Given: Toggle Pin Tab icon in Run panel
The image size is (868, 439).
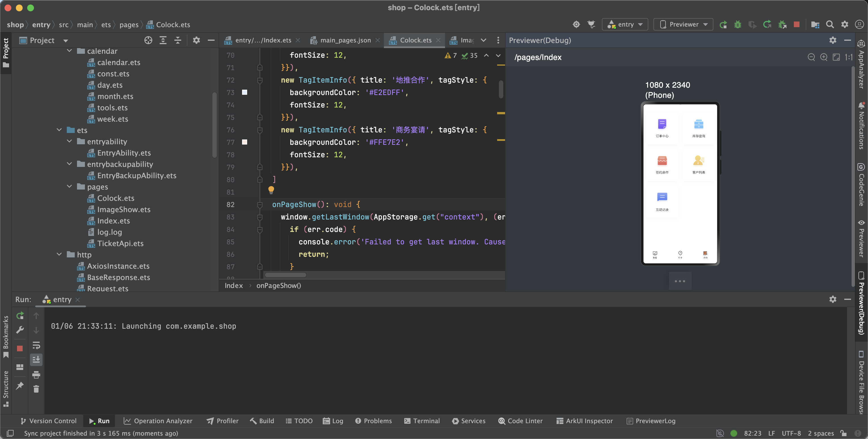Looking at the screenshot, I should (20, 386).
